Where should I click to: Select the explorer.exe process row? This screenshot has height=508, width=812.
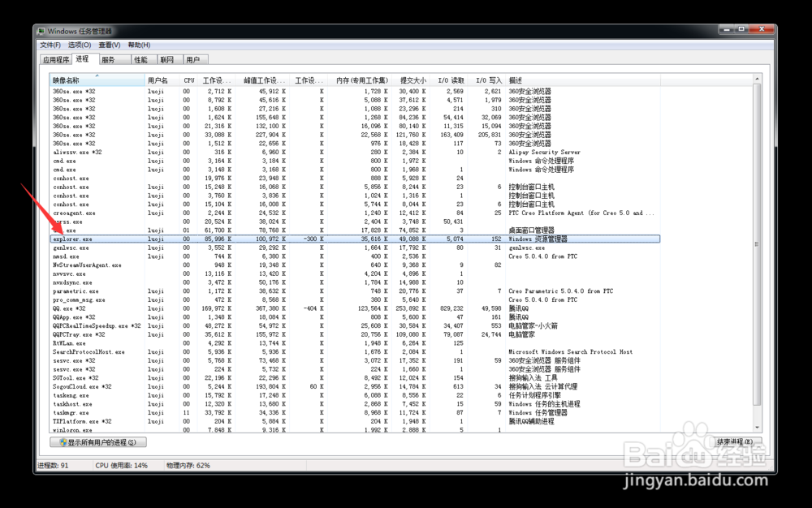pos(356,239)
